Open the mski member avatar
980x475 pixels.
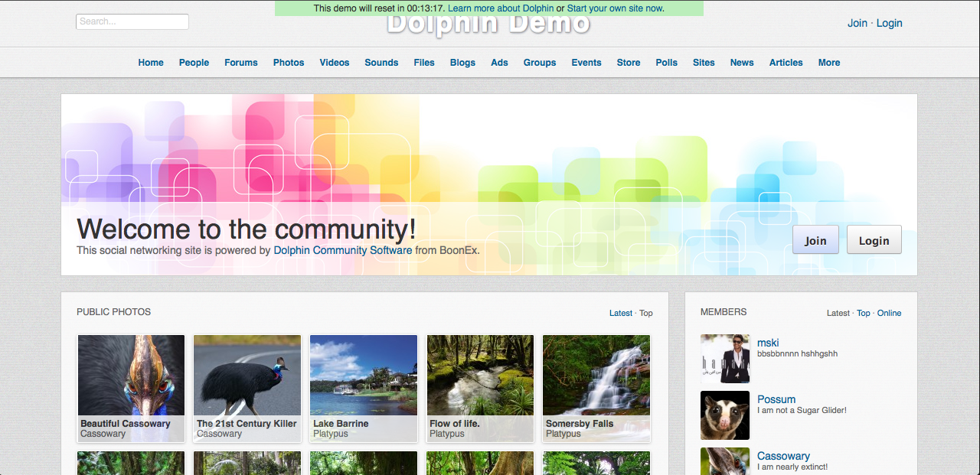(725, 359)
